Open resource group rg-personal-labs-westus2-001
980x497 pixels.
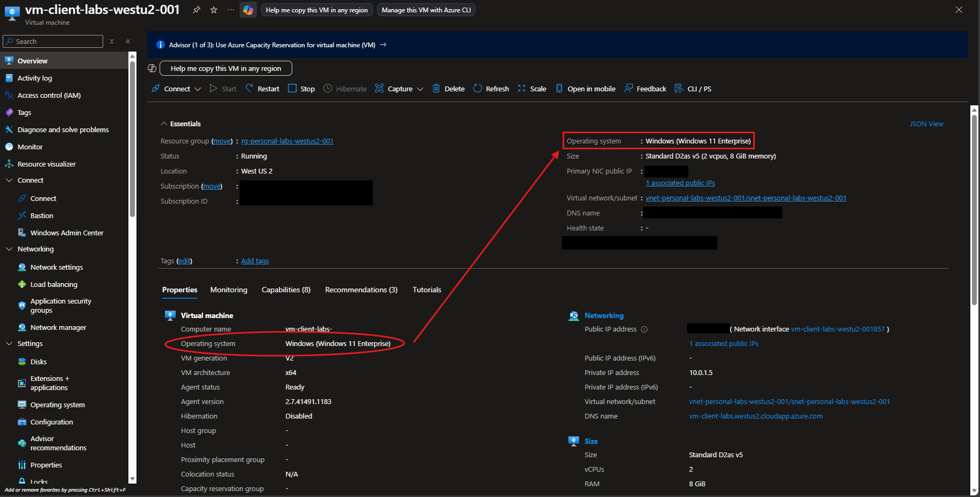click(287, 141)
